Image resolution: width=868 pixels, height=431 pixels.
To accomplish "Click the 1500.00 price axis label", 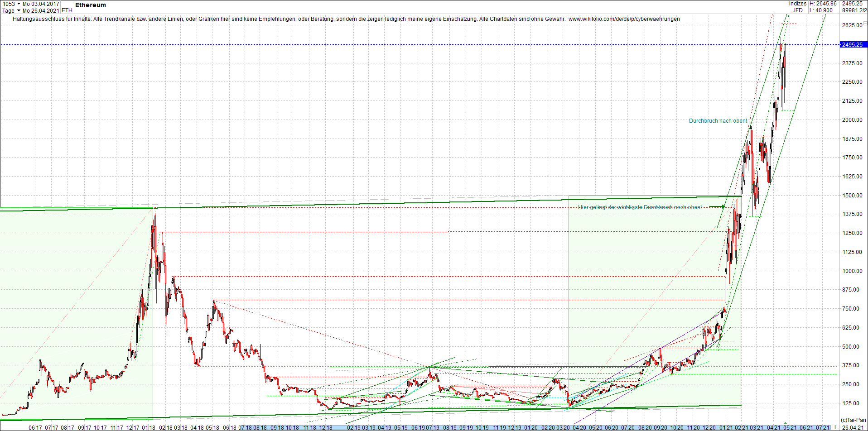I will (x=852, y=196).
